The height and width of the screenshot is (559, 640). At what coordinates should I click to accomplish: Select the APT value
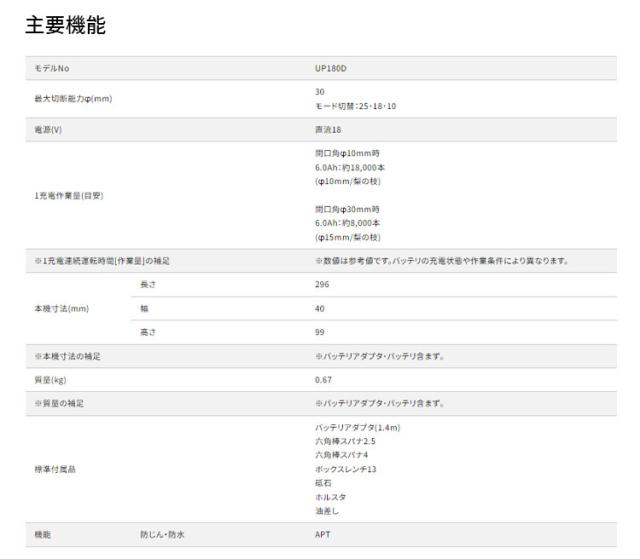coord(322,535)
